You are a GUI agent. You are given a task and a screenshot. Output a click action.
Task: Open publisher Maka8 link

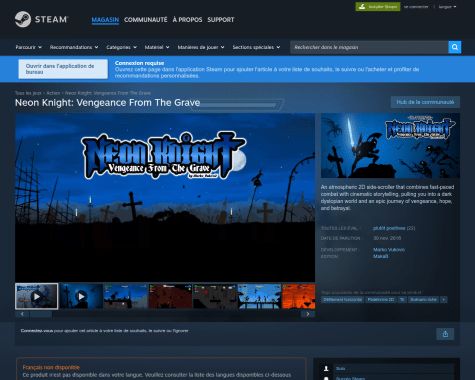(381, 256)
